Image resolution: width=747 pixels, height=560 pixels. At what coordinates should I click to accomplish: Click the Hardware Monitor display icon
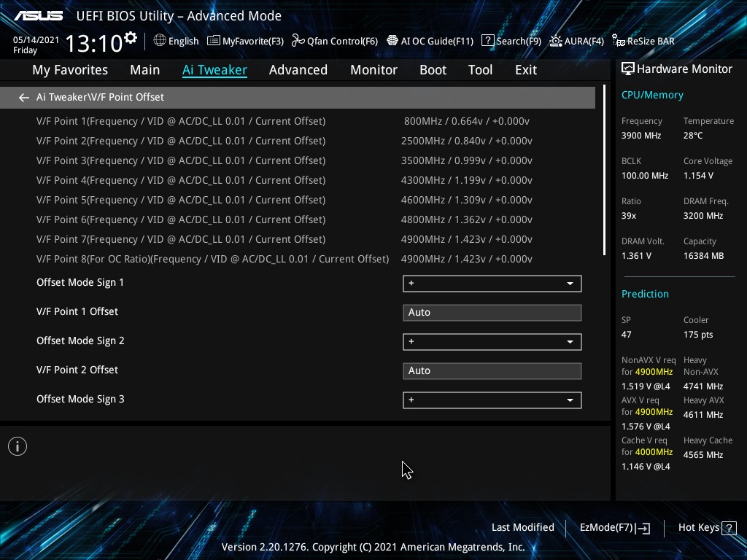pyautogui.click(x=628, y=69)
